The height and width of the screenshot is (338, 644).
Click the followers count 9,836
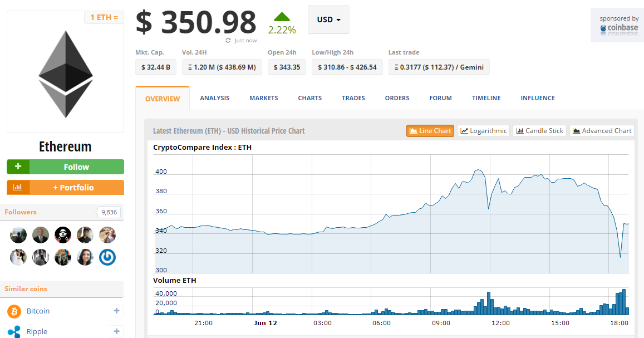tap(109, 212)
